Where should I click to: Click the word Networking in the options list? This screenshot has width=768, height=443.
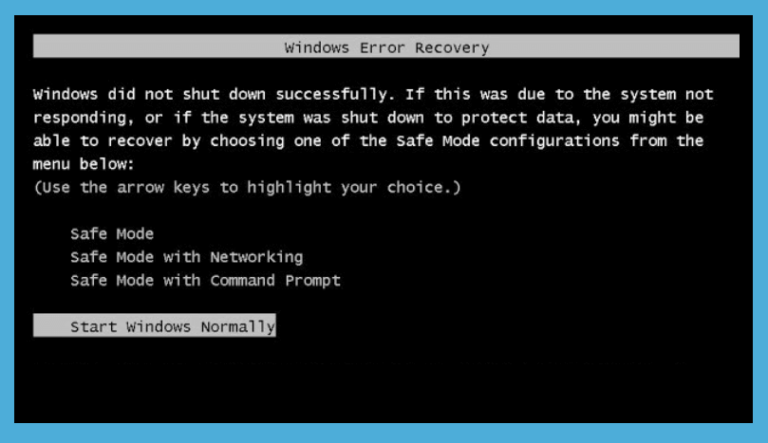257,257
